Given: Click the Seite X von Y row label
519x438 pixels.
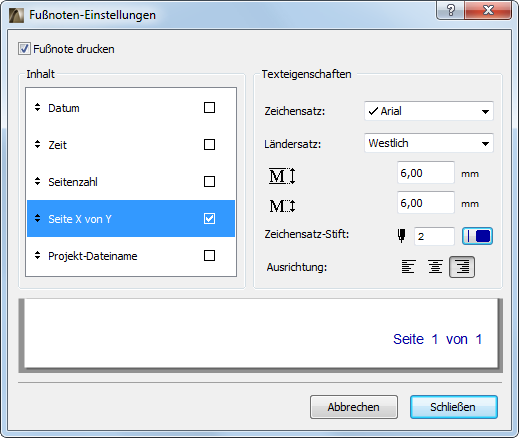Looking at the screenshot, I should coord(80,219).
